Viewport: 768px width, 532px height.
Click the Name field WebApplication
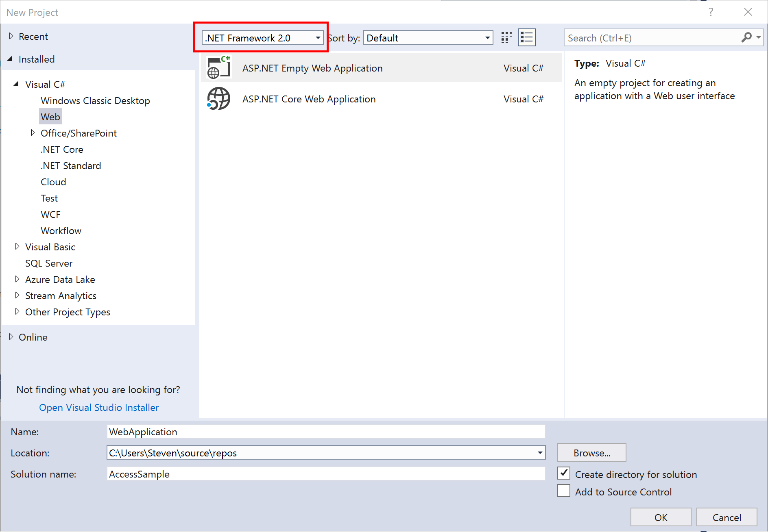(326, 431)
